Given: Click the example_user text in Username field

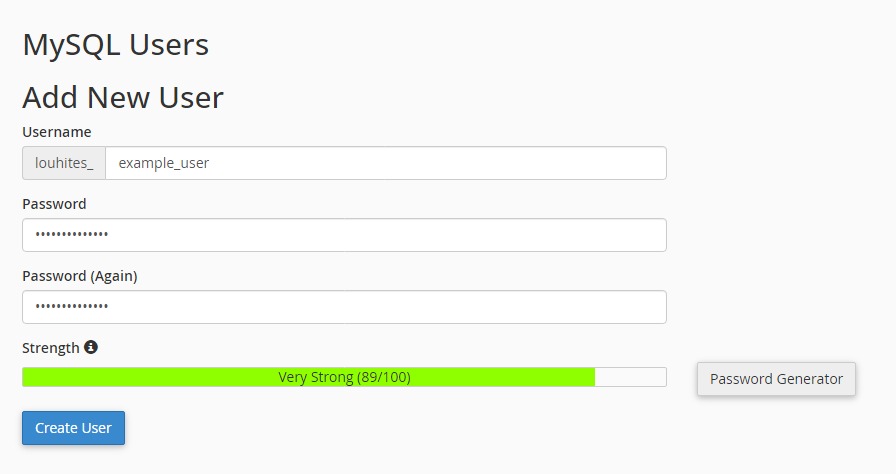Looking at the screenshot, I should (x=164, y=163).
